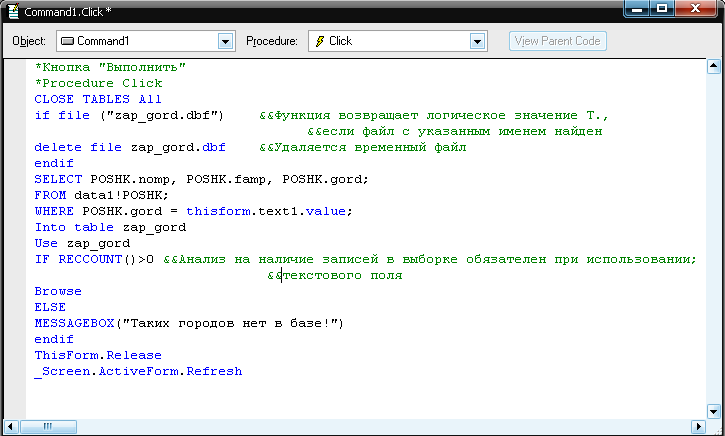Click the comment line '*Кнопка "Выполнить"'
Viewport: 725px width, 436px height.
110,67
